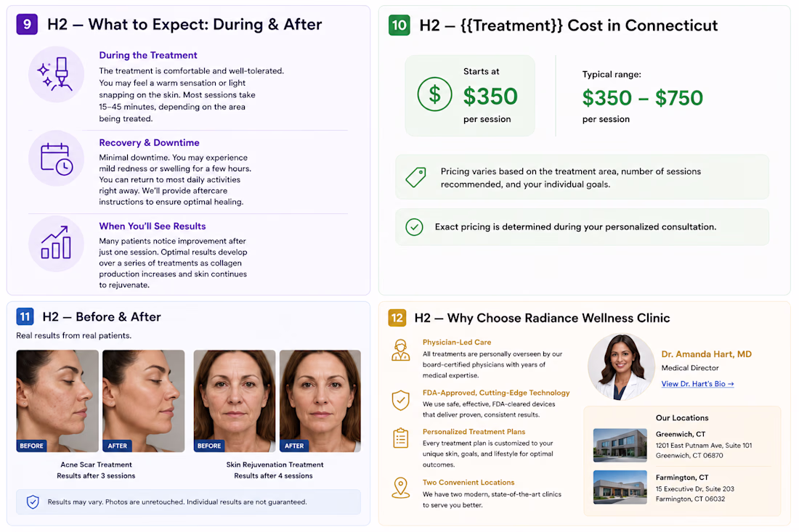799x532 pixels.
Task: Select the acne scar Before photo
Action: click(57, 401)
